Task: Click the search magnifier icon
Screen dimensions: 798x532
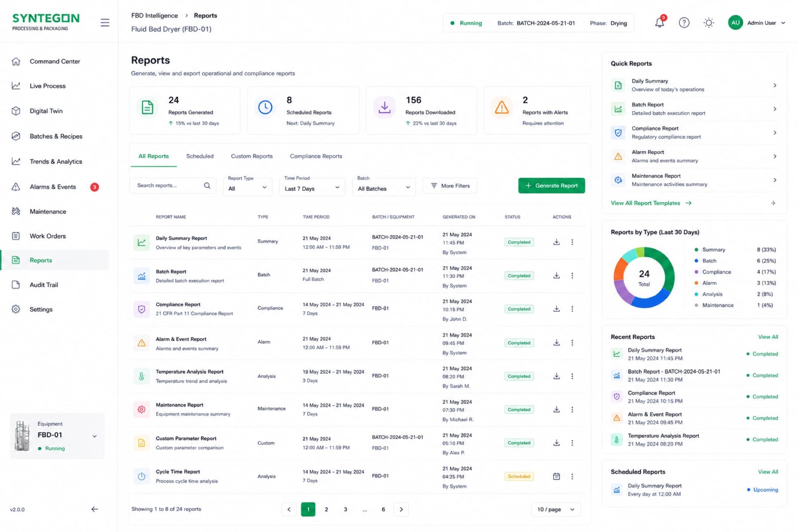Action: (x=207, y=185)
